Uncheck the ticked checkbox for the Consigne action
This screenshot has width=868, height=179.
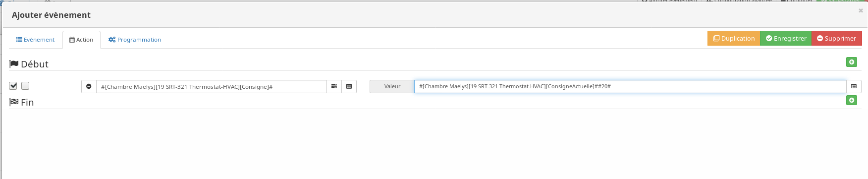[13, 86]
